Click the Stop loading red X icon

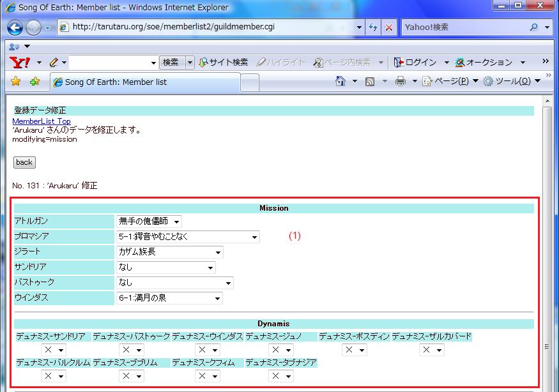point(388,27)
